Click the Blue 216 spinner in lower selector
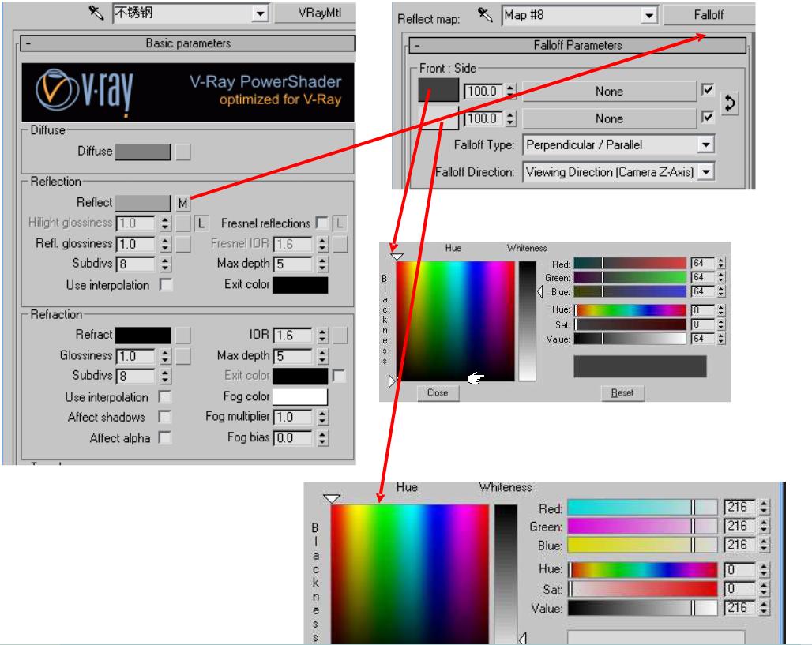 764,545
